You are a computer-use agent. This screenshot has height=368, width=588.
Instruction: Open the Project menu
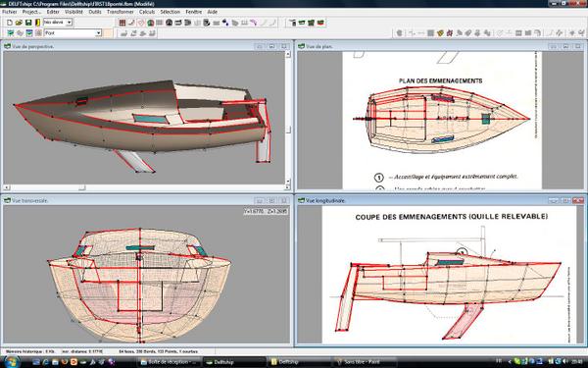pos(31,12)
